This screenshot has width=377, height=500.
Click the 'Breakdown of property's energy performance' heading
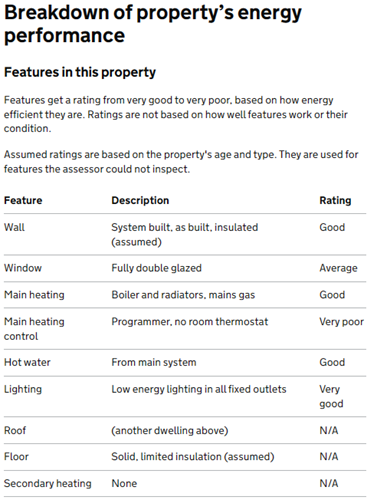coord(153,24)
